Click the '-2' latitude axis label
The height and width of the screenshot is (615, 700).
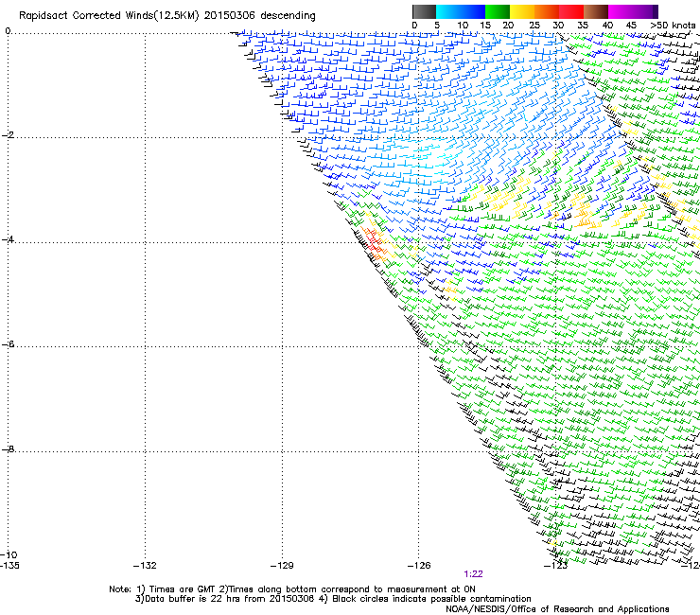[8, 135]
